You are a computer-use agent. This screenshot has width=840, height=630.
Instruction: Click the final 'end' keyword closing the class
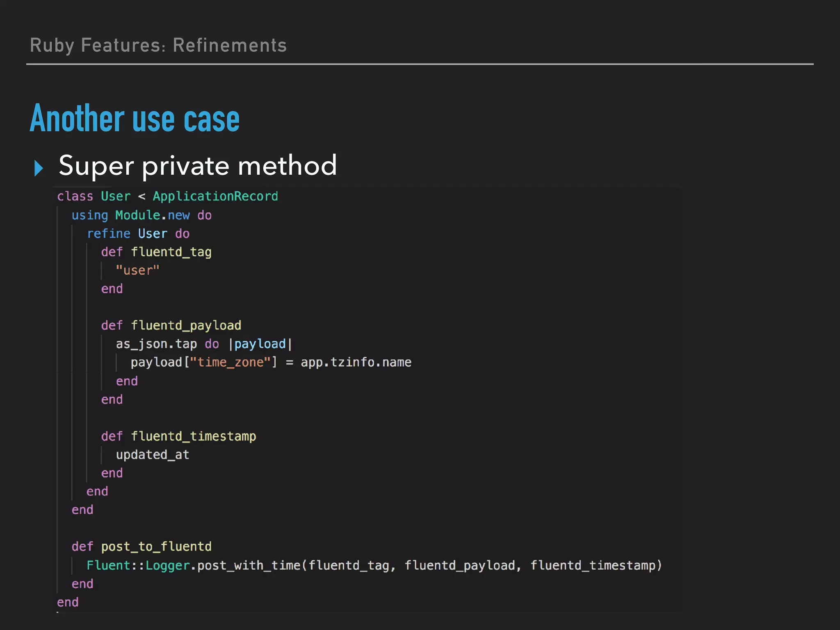68,602
